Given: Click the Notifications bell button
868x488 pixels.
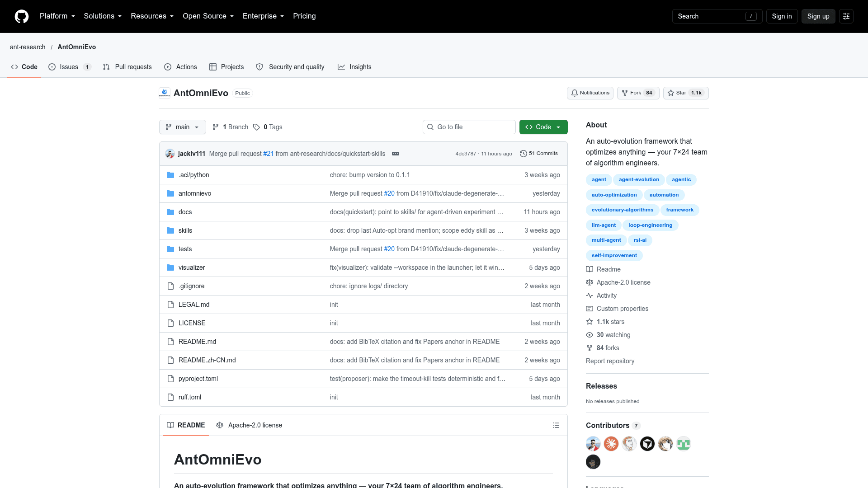Looking at the screenshot, I should [590, 93].
